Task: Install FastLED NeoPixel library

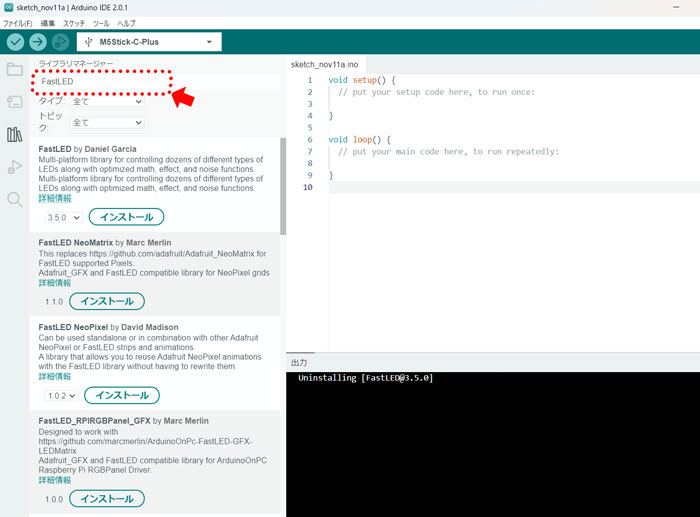Action: pyautogui.click(x=122, y=395)
